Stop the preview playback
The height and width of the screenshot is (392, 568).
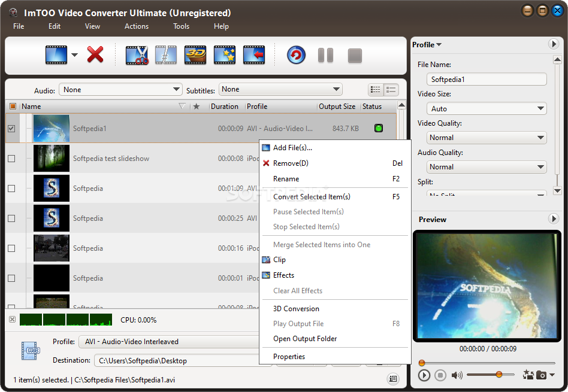coord(440,375)
